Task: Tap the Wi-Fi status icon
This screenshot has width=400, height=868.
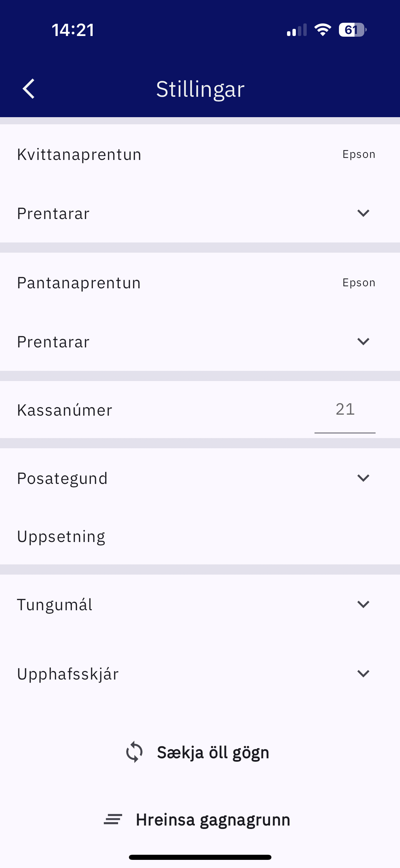Action: [323, 30]
